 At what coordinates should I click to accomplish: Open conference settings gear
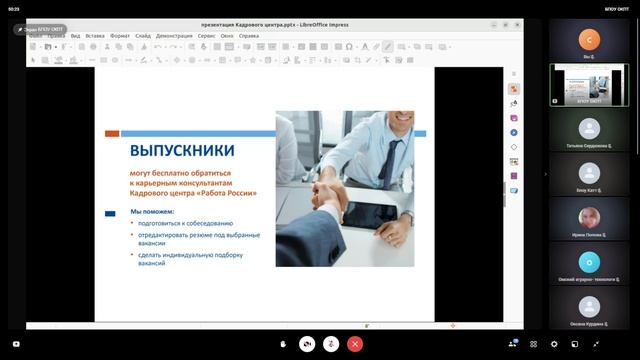(554, 344)
